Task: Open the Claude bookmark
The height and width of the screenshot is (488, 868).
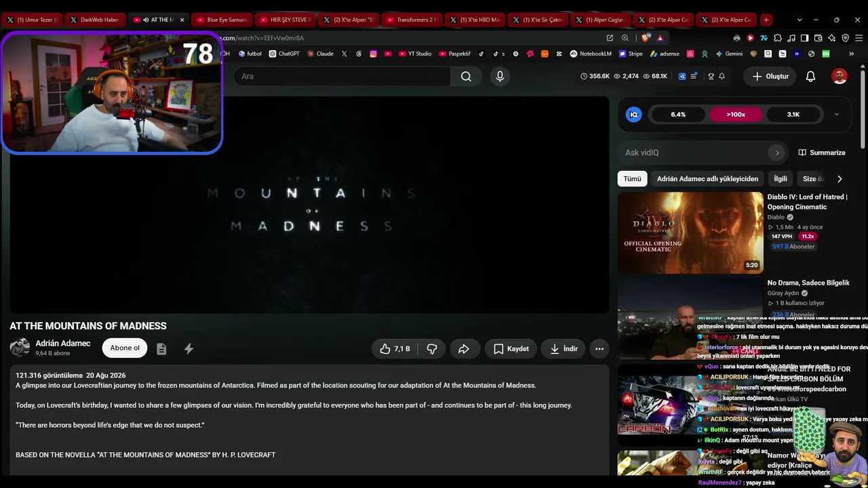Action: [320, 54]
